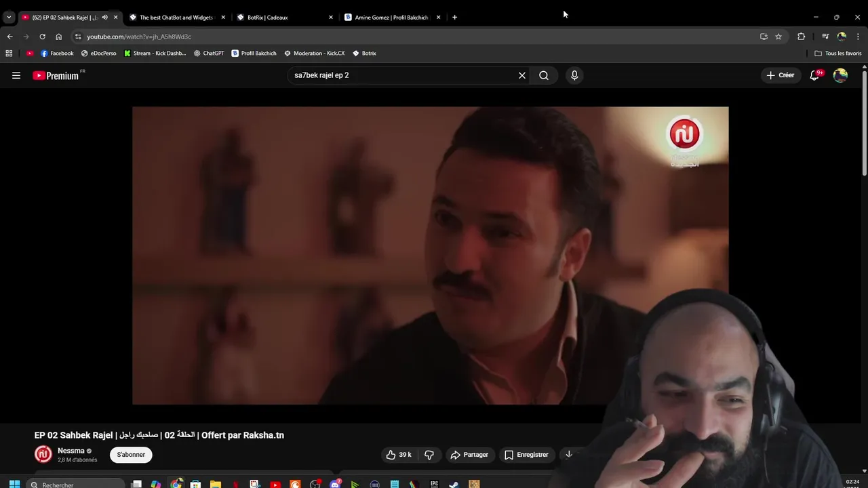The height and width of the screenshot is (488, 868).
Task: Subscribe with the S'abonner button
Action: 131,455
